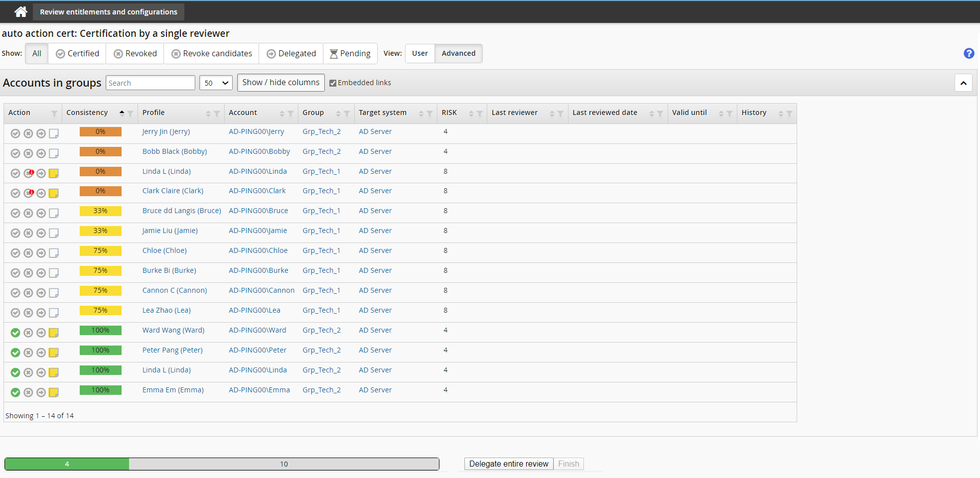Switch to the Pending filter tab
This screenshot has width=980, height=478.
(x=350, y=53)
